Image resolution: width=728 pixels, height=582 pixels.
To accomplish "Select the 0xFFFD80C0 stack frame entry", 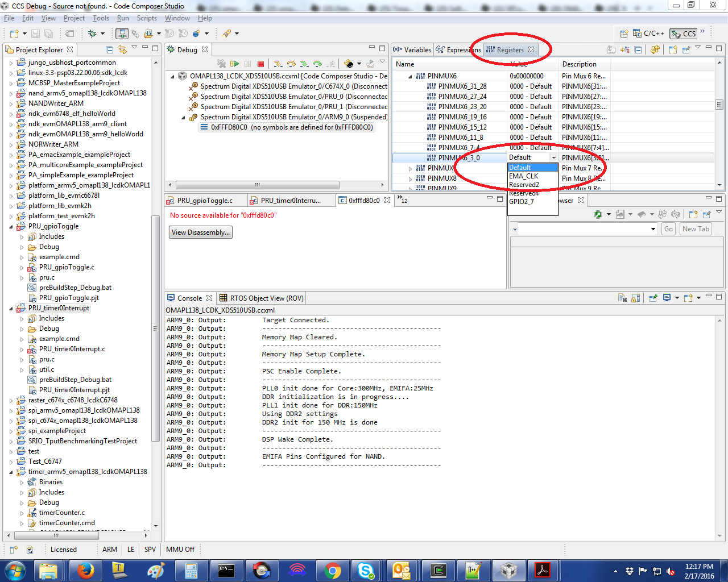I will [x=287, y=127].
